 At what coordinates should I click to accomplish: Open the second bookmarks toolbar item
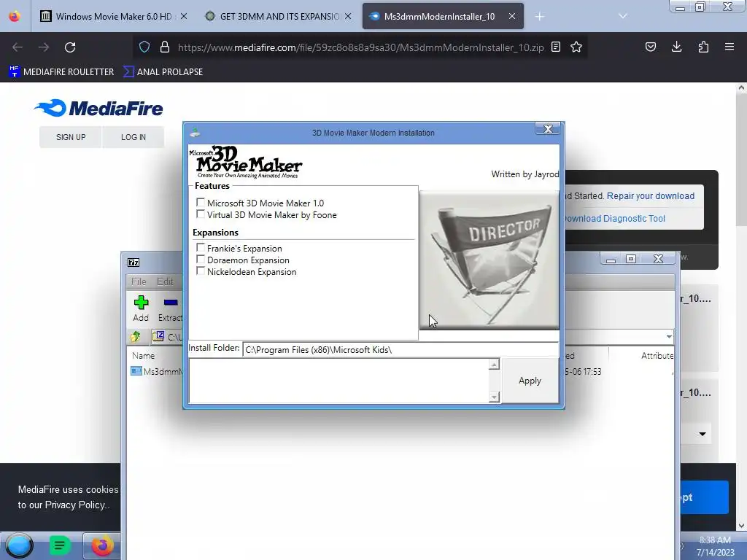(163, 72)
